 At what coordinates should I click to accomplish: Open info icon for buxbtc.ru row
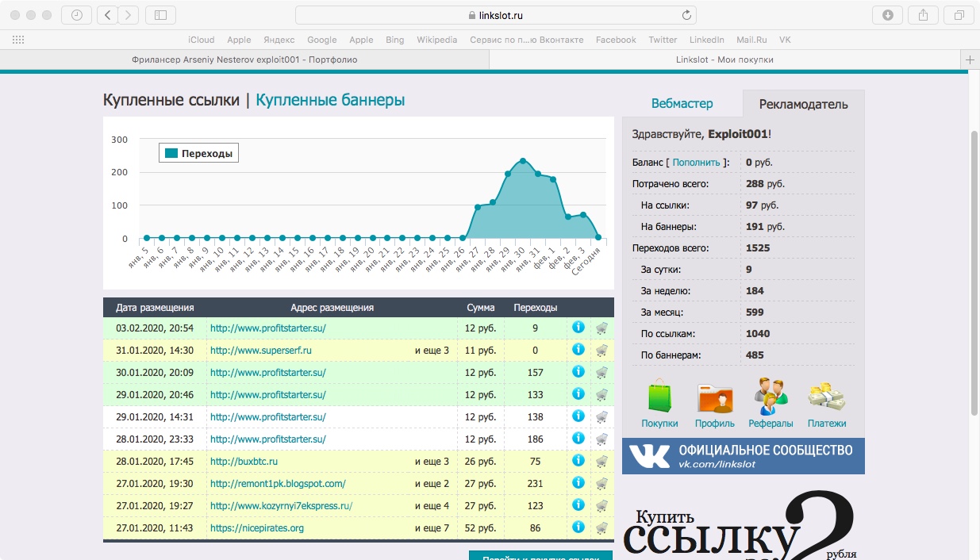[x=578, y=460]
